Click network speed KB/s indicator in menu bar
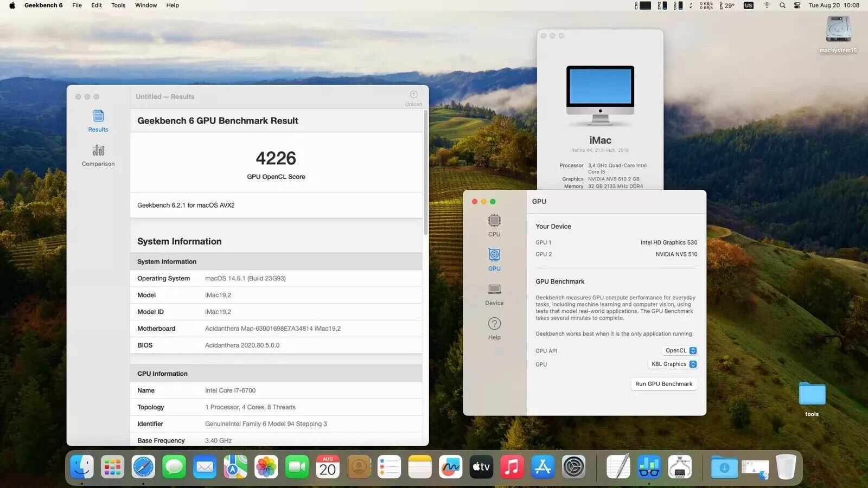868x488 pixels. 706,5
